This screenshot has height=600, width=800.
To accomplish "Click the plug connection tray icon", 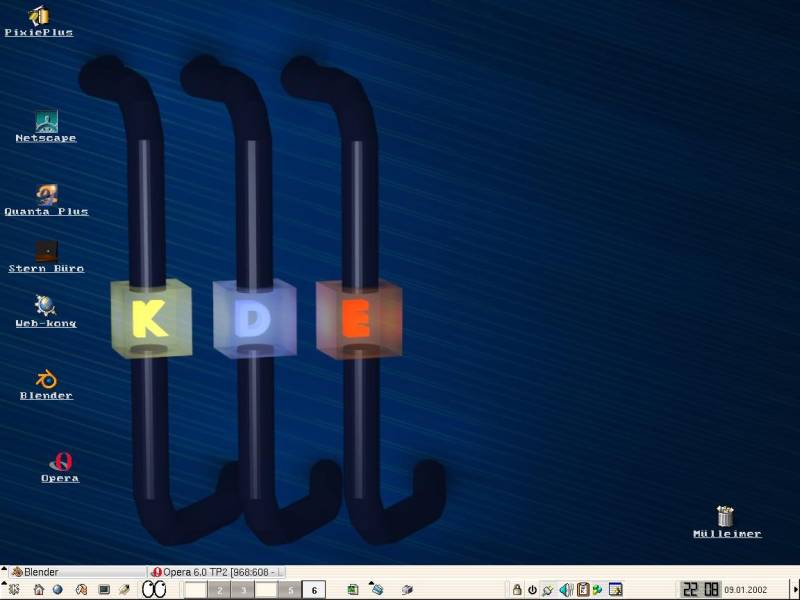I will click(548, 590).
